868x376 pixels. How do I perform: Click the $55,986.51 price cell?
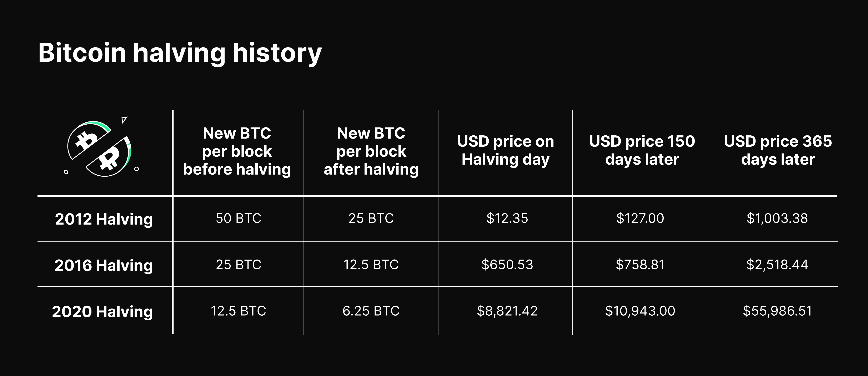click(x=777, y=311)
